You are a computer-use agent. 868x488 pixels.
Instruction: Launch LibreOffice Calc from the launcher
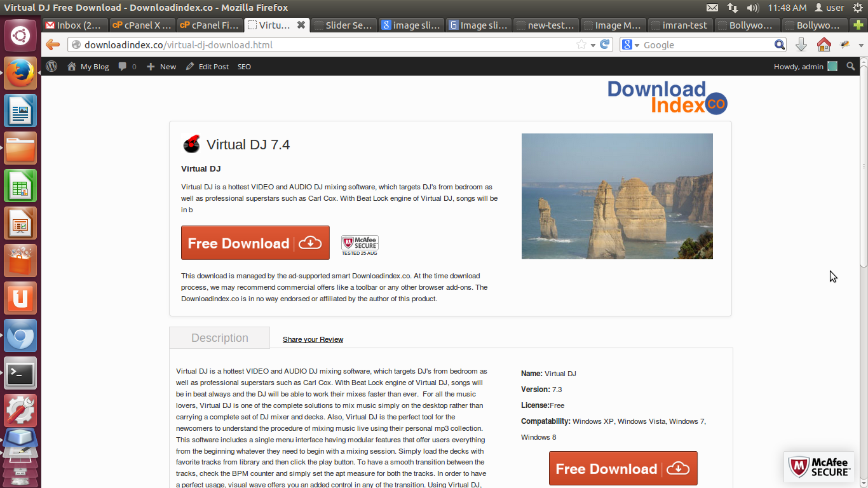[21, 186]
